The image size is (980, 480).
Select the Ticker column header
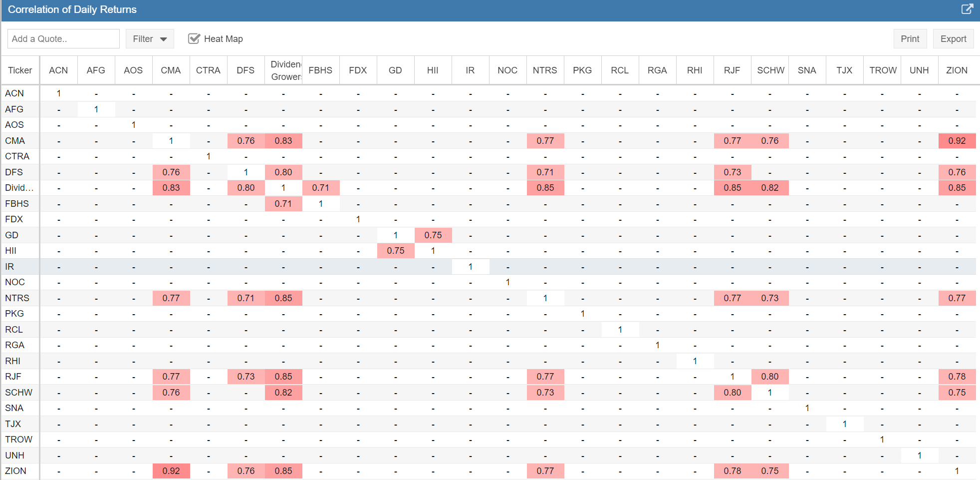point(20,70)
